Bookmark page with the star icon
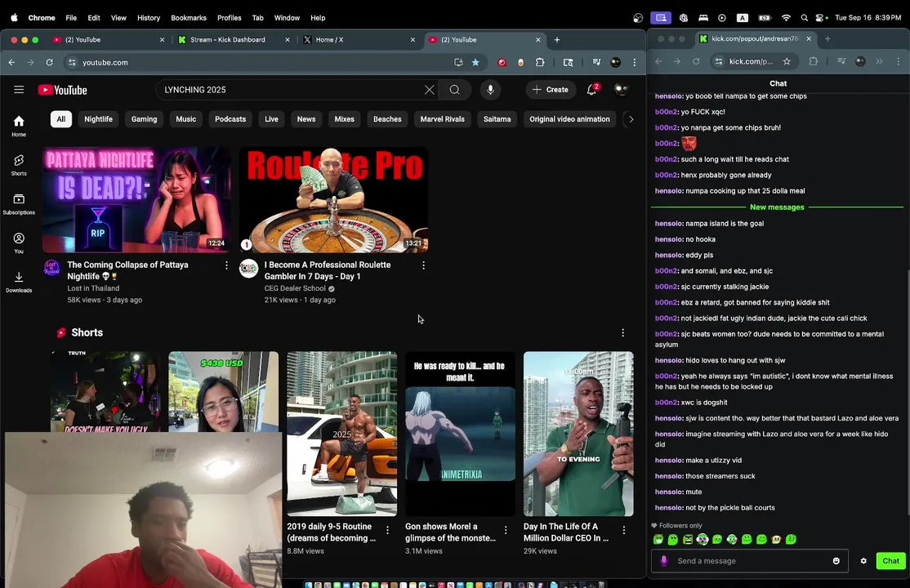 (475, 62)
